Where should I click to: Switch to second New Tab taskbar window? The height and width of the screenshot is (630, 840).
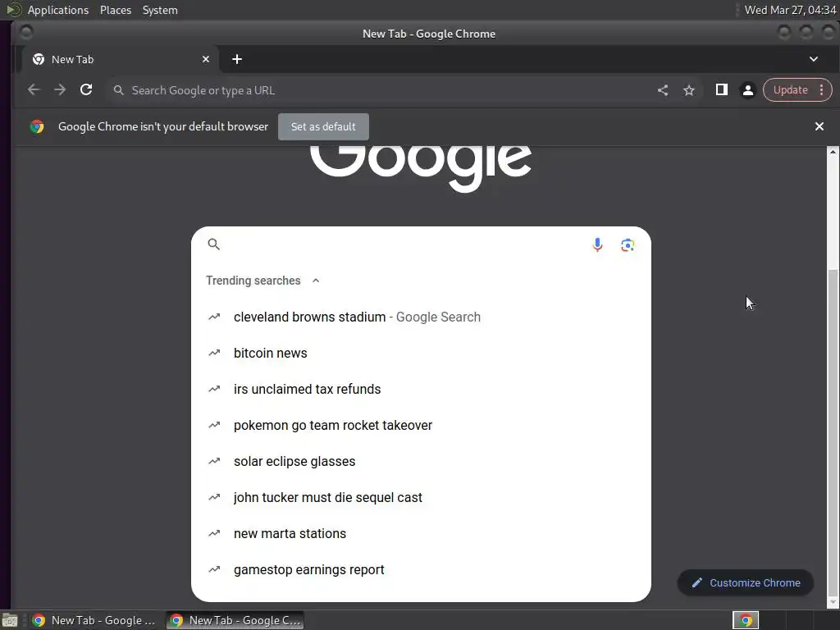click(235, 620)
